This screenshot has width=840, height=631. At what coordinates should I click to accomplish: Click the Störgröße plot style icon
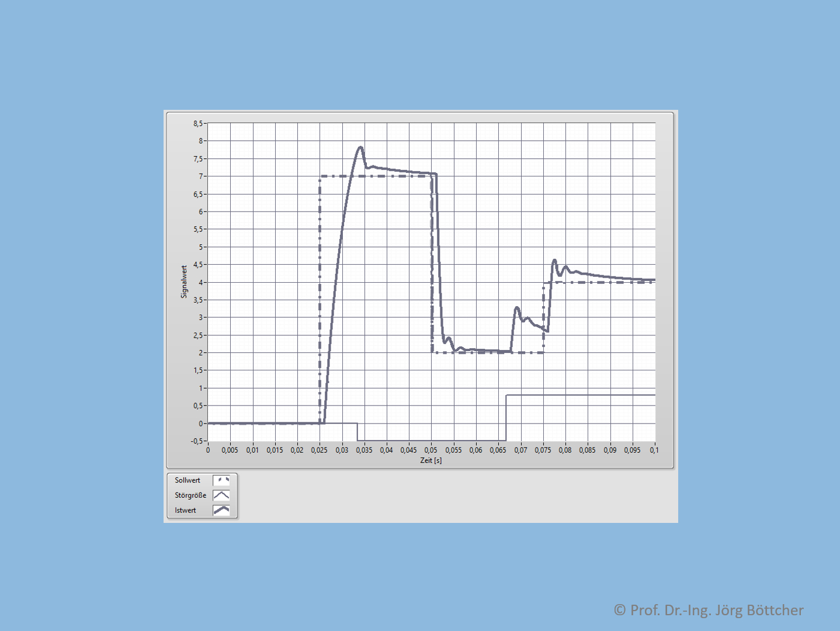pyautogui.click(x=221, y=495)
